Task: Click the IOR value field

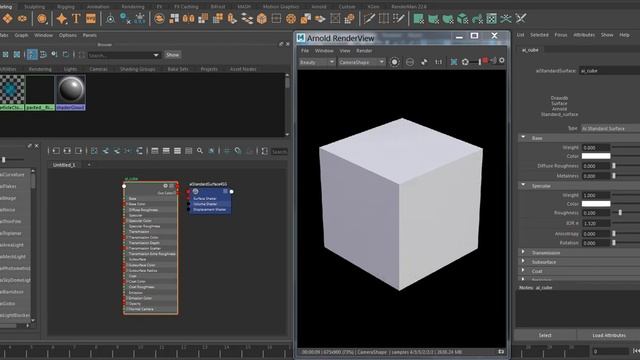Action: (596, 223)
